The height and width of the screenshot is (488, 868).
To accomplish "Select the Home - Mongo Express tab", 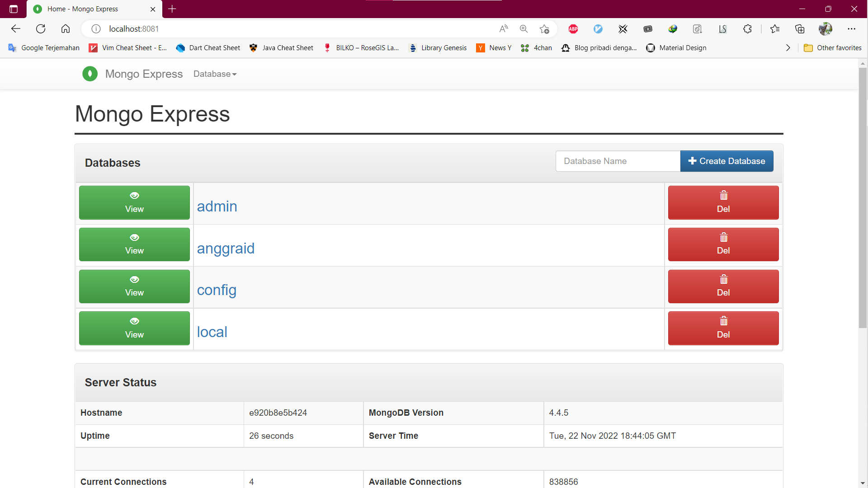I will click(x=90, y=9).
